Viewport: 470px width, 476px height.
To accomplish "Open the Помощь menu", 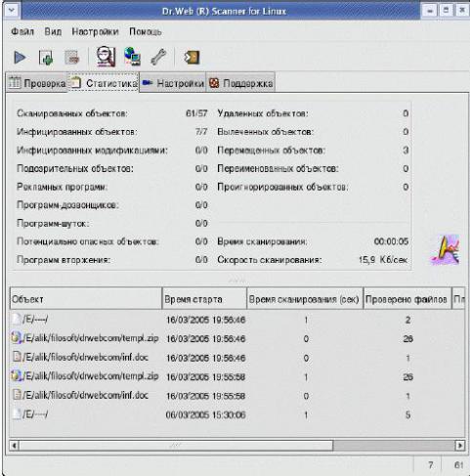I will [x=146, y=31].
